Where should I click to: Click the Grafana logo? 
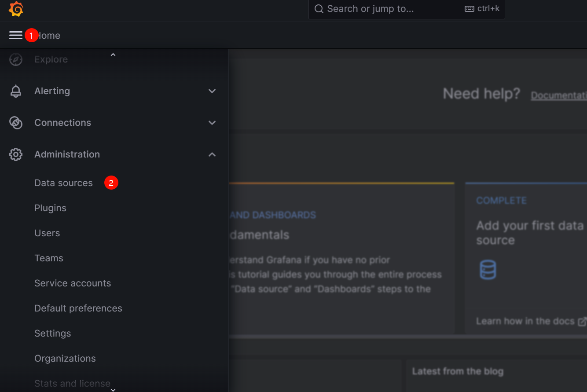16,9
